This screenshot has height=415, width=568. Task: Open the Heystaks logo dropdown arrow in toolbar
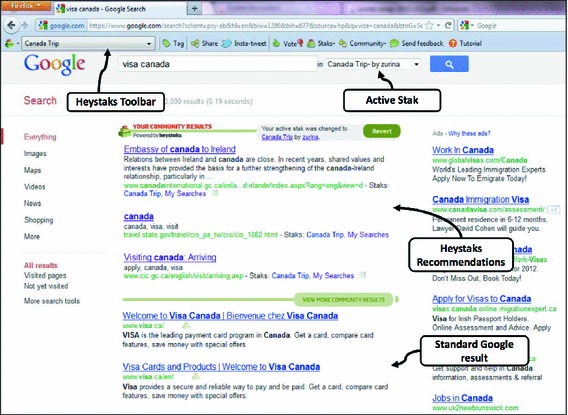(x=17, y=44)
